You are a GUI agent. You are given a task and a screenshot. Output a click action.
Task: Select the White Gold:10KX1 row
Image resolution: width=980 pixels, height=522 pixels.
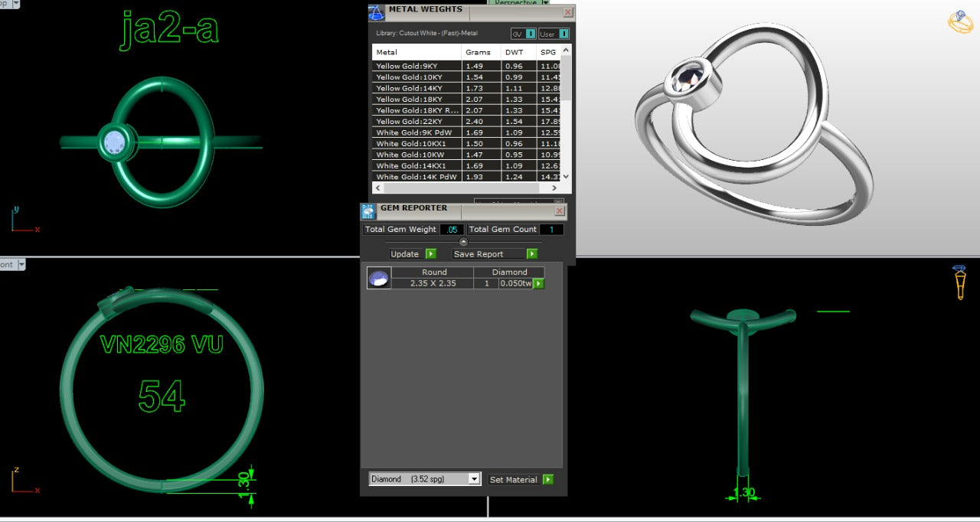pos(467,143)
